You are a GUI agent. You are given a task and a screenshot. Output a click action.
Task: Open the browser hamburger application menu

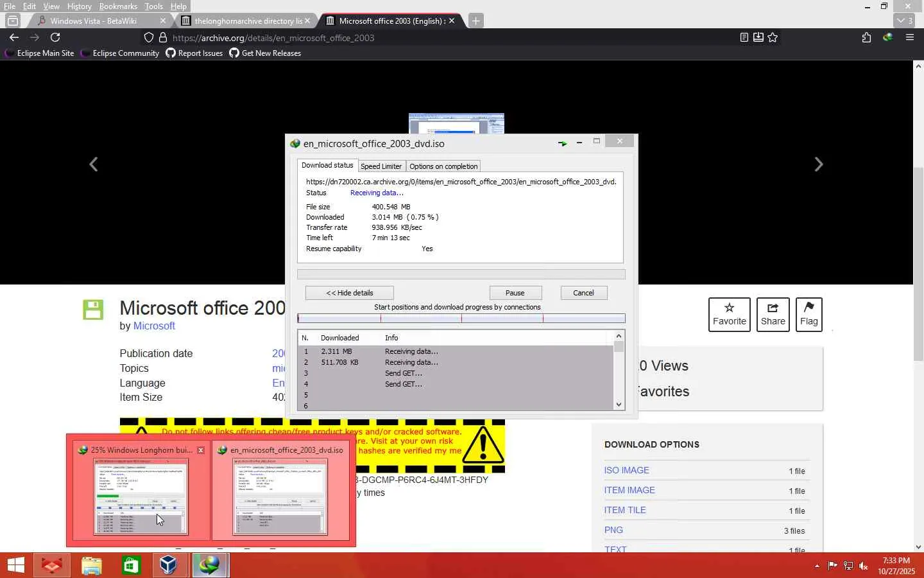tap(909, 37)
